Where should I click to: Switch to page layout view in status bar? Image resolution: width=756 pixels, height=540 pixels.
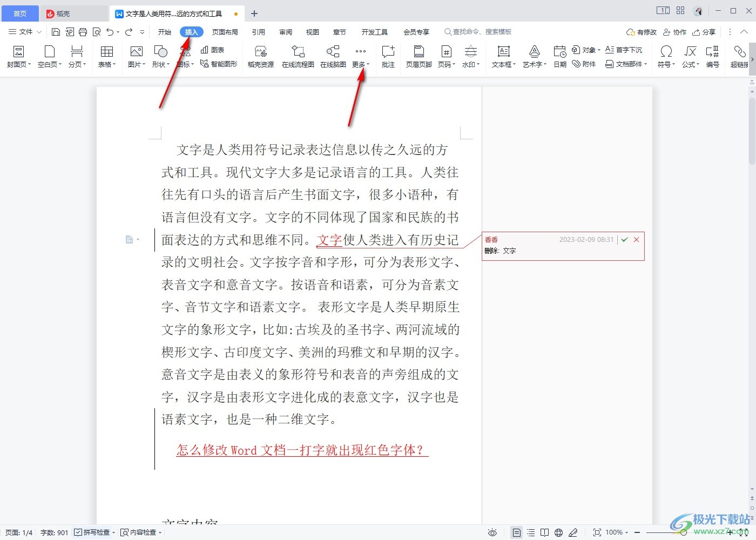click(517, 532)
